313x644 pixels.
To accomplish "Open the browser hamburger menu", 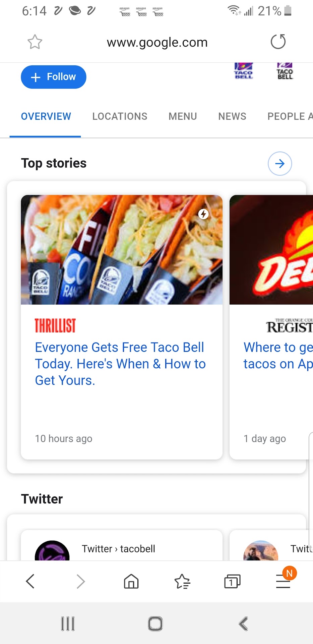I will [x=283, y=581].
